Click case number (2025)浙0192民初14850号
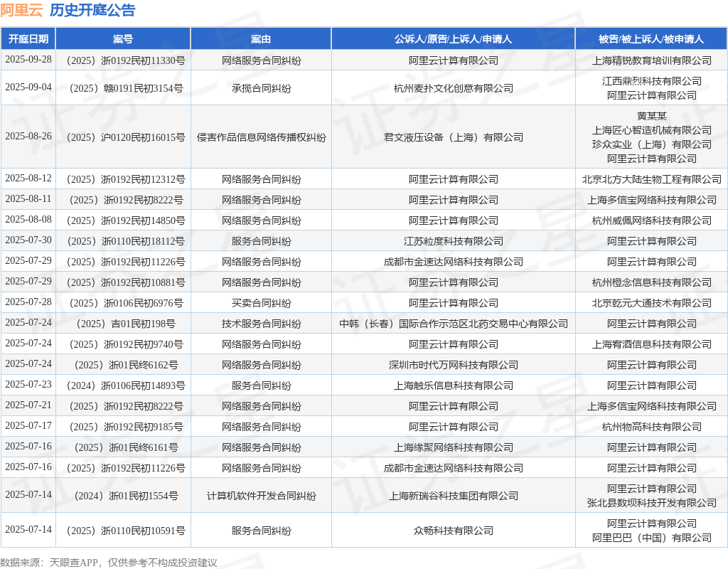Screen dimensions: 728x569 [123, 220]
